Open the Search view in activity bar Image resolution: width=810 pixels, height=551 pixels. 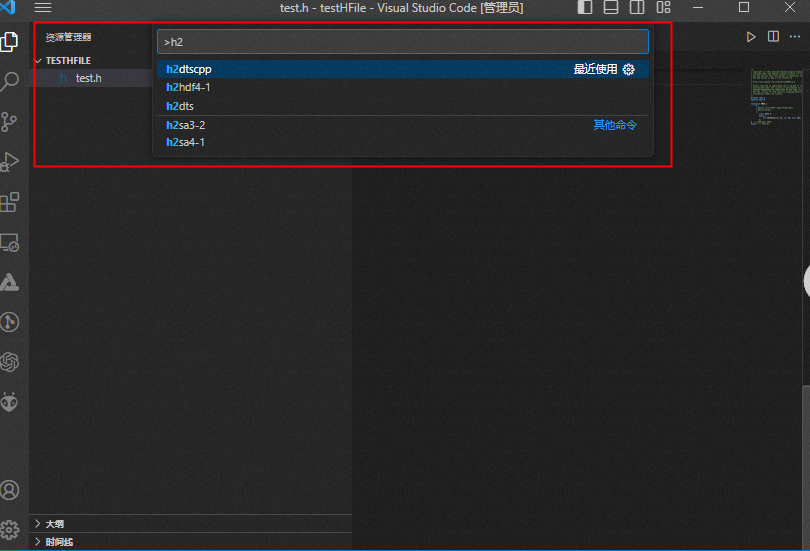pos(10,82)
